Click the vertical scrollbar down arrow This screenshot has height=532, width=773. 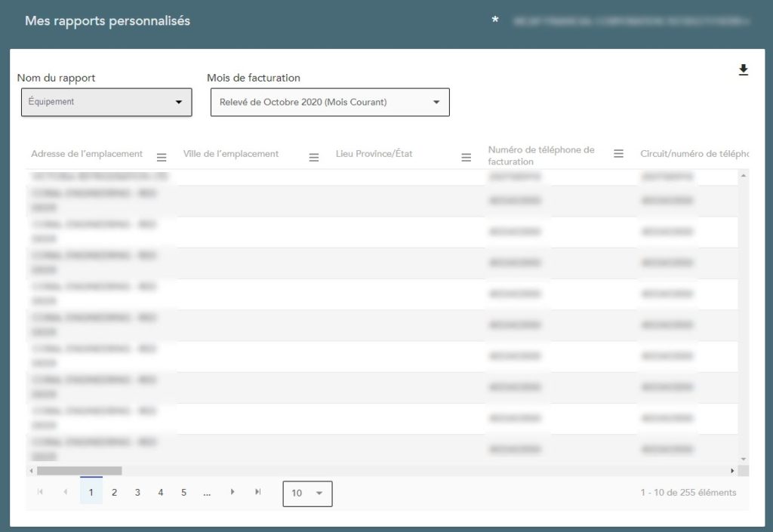point(743,459)
